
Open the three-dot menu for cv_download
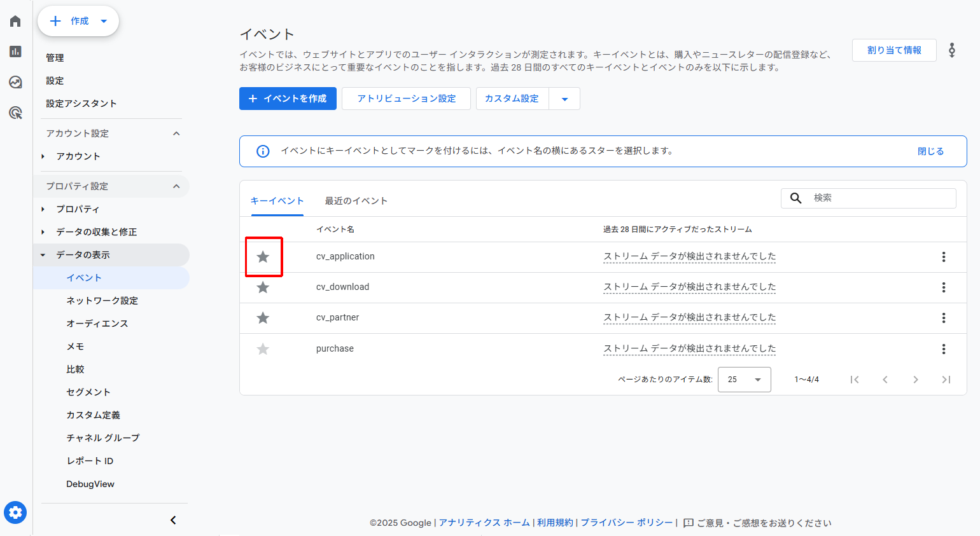pos(943,287)
